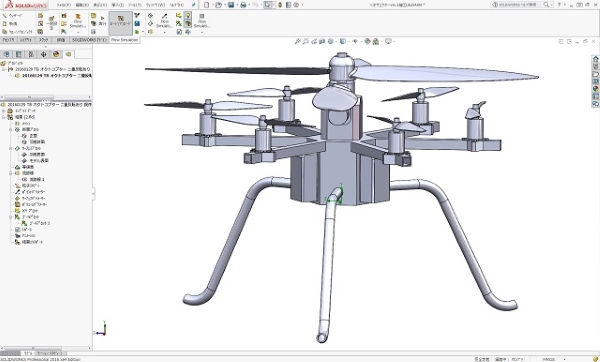600x362 pixels.
Task: Open the home icon in right task pane
Action: pyautogui.click(x=595, y=59)
